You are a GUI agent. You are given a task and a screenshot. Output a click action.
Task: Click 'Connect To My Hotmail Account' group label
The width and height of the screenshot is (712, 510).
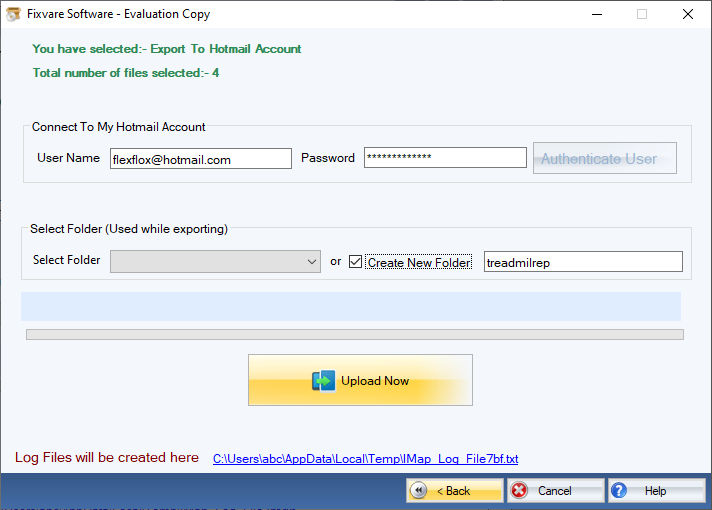tap(119, 127)
